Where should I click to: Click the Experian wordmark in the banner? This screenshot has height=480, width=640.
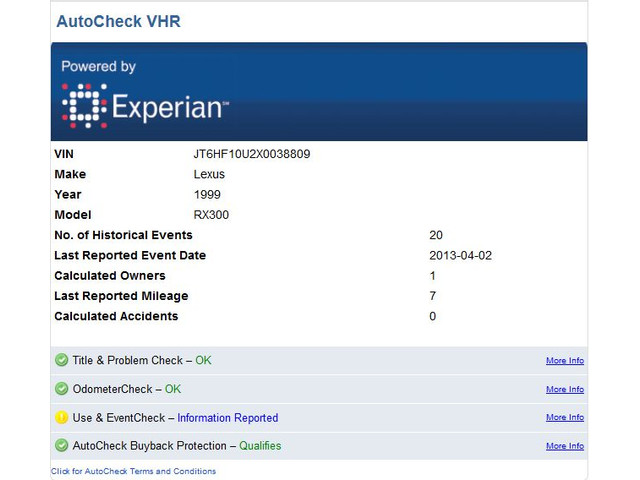coord(170,108)
